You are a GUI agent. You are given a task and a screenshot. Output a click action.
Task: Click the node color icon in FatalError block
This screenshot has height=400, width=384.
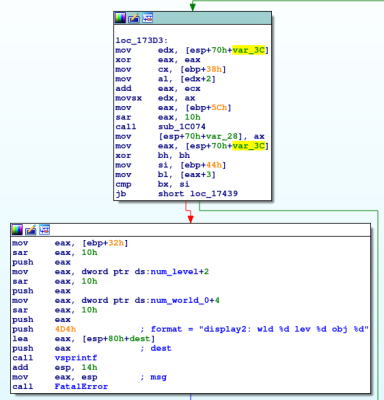point(17,230)
